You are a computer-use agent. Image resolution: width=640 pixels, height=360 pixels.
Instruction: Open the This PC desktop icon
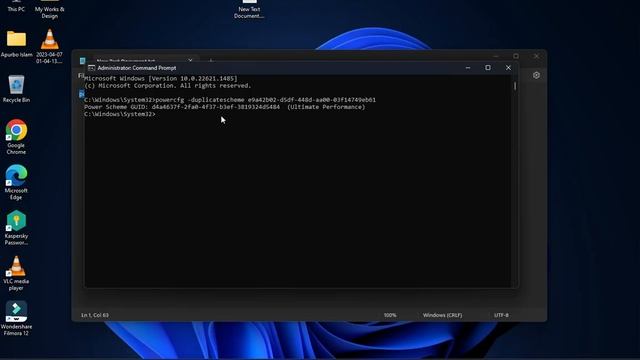click(16, 6)
